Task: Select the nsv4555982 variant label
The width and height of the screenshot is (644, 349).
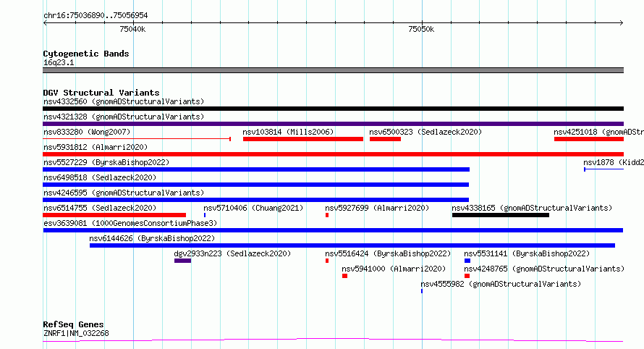Action: coord(501,284)
